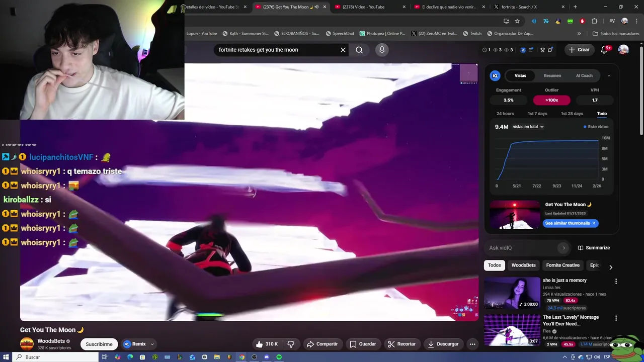Click the Summarize button

(594, 248)
